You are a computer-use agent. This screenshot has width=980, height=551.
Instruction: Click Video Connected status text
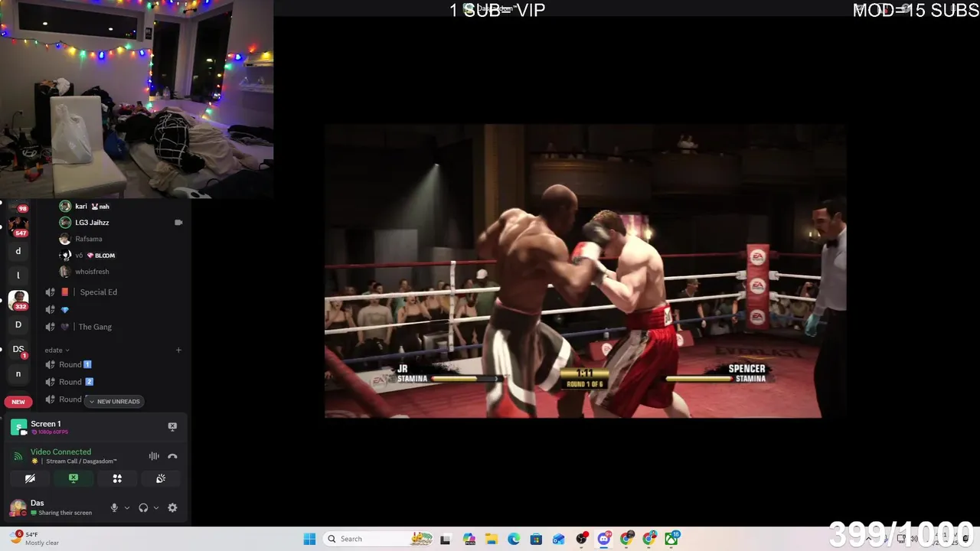(x=60, y=452)
